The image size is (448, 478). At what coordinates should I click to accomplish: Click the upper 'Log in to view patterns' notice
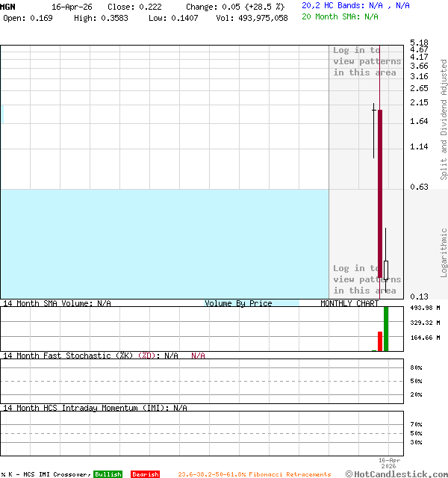tap(367, 61)
